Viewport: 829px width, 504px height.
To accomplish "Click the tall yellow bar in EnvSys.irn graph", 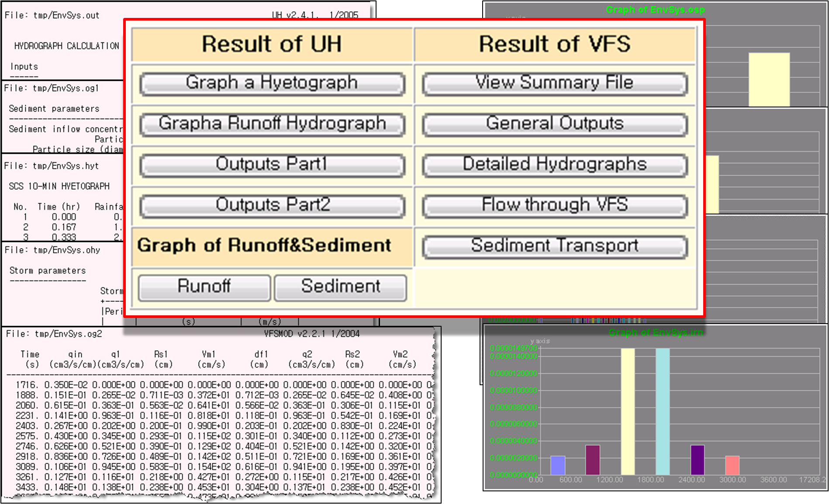I will point(628,411).
